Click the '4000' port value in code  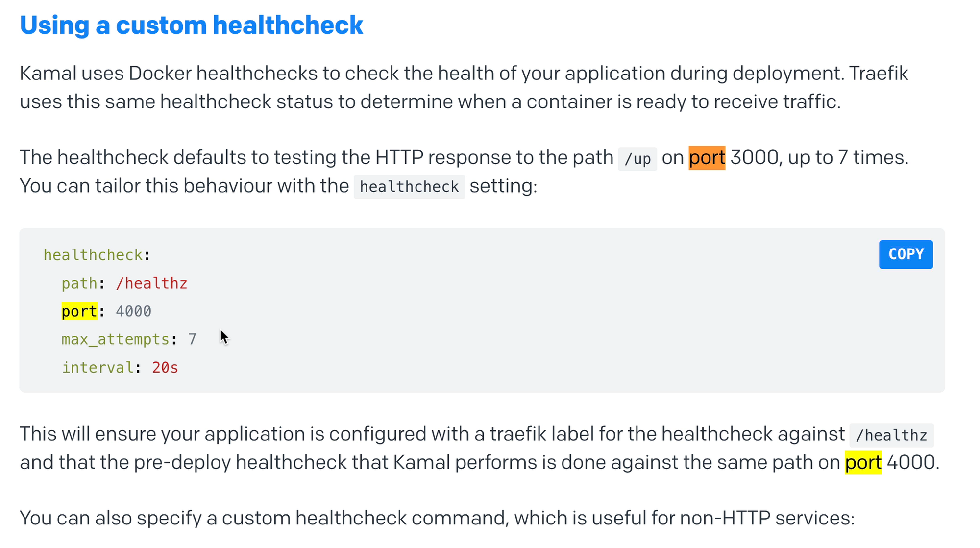tap(133, 311)
